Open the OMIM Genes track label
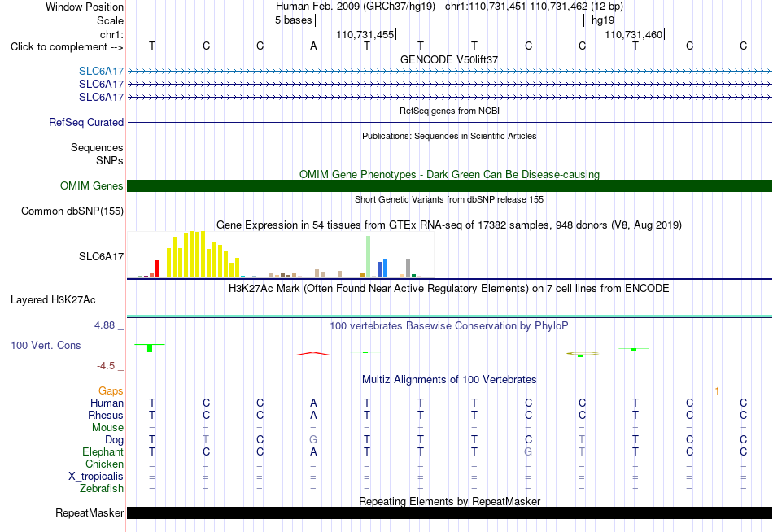 92,186
